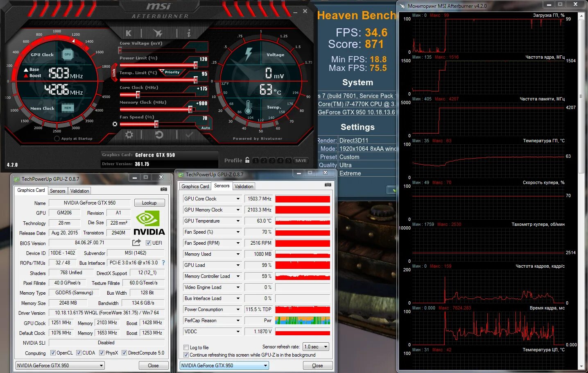Click the fan gear icon beside Fan Speed
This screenshot has width=588, height=373.
coord(115,124)
